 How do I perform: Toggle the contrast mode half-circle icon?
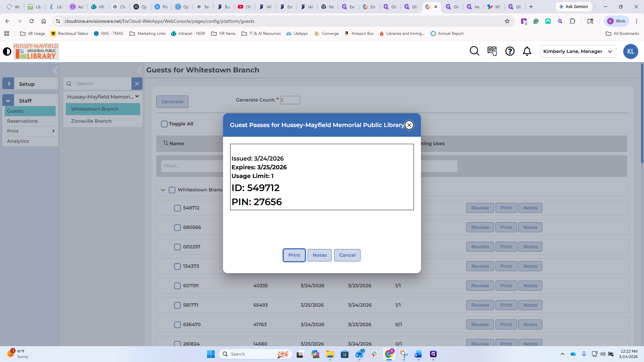pyautogui.click(x=7, y=52)
